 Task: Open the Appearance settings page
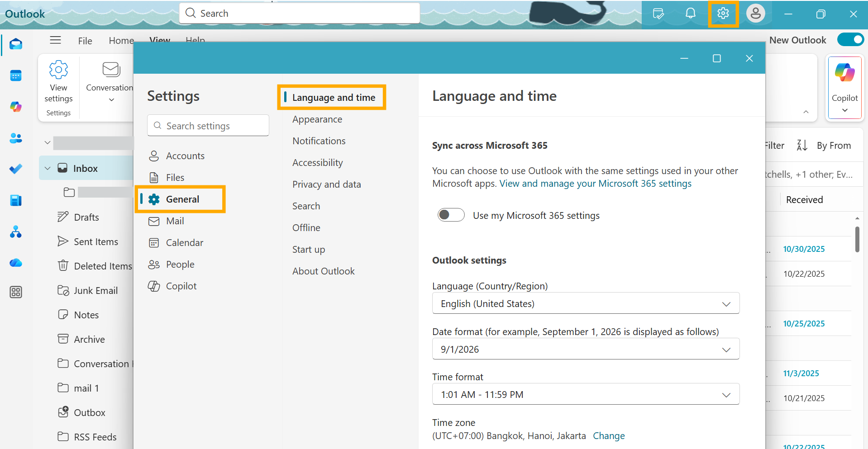point(317,119)
